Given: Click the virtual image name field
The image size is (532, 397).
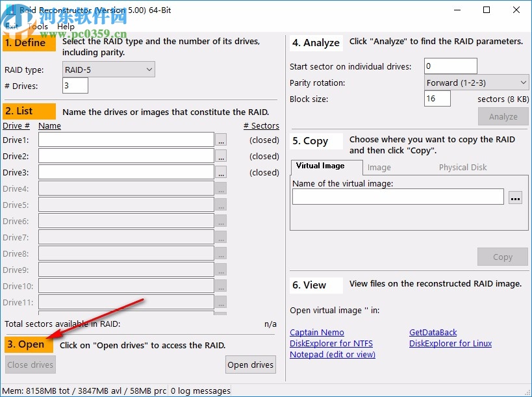Looking at the screenshot, I should [x=398, y=196].
